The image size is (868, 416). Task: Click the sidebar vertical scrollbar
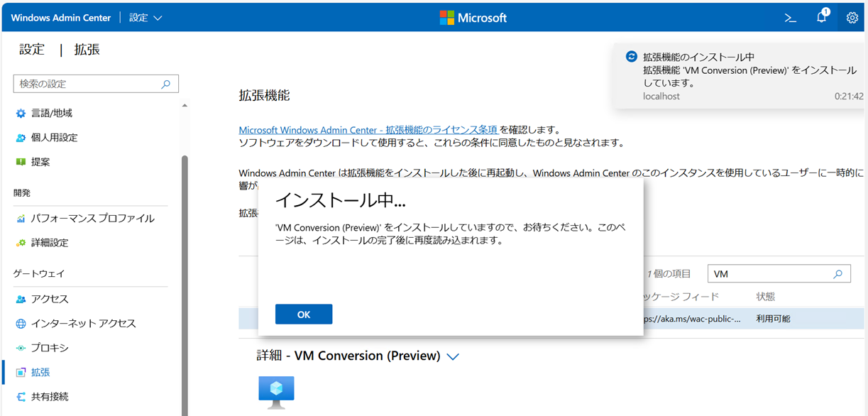pyautogui.click(x=185, y=284)
